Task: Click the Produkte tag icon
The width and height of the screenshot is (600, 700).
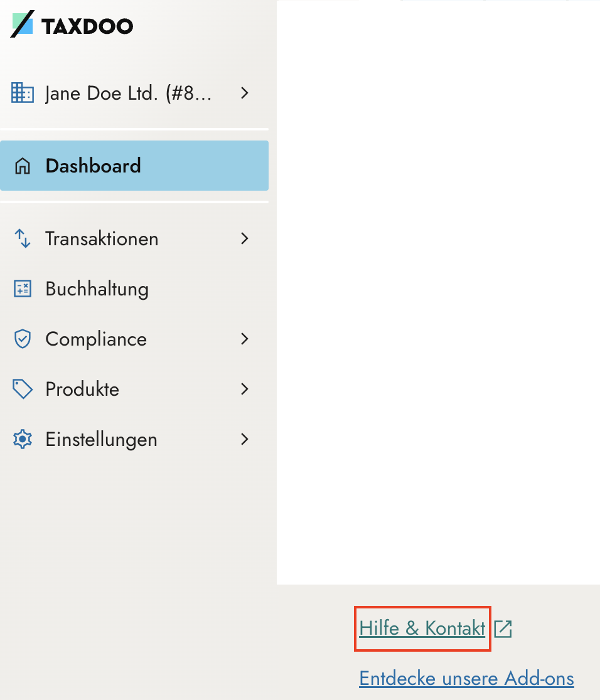Action: coord(23,390)
